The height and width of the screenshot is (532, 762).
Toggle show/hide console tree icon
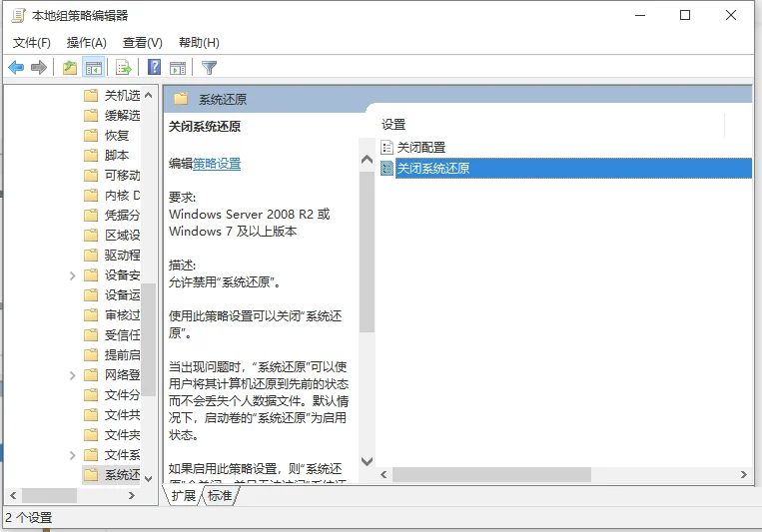coord(93,67)
